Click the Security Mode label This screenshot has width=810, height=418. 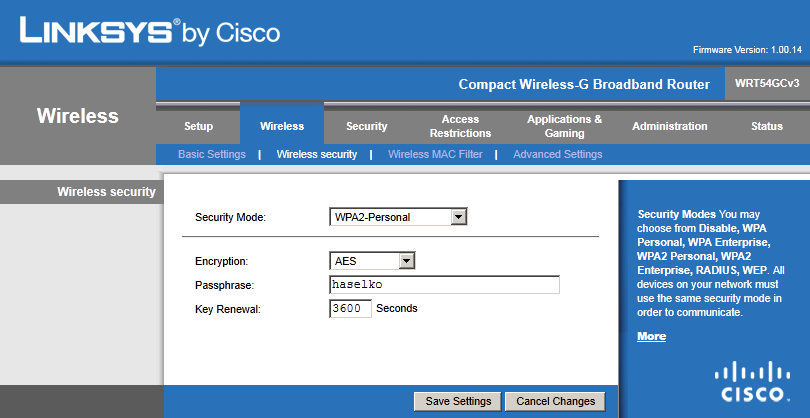coord(230,218)
